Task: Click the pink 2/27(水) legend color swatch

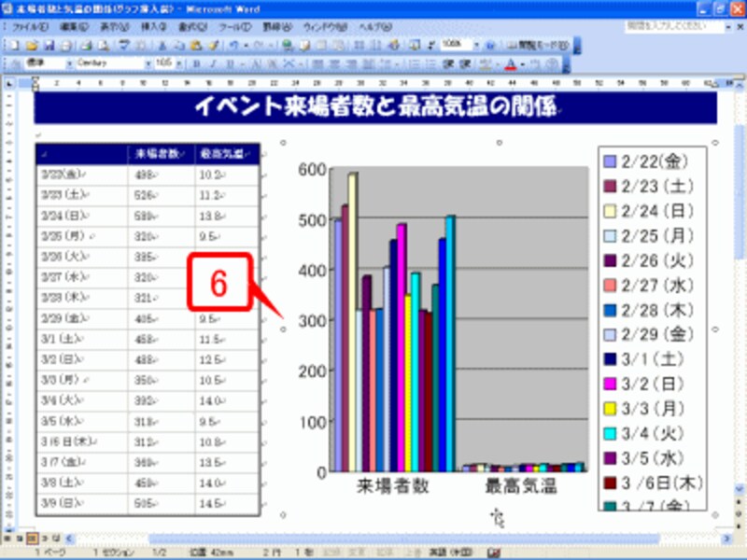Action: coord(609,284)
